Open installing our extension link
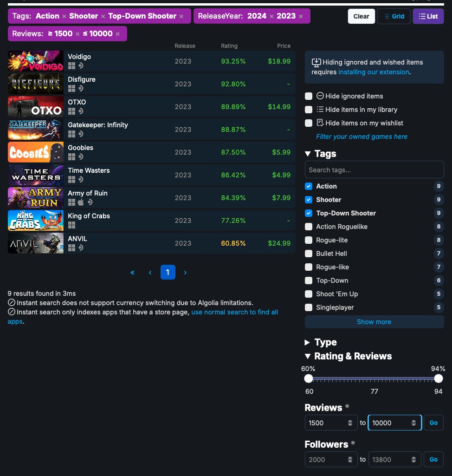The width and height of the screenshot is (452, 476). click(374, 72)
